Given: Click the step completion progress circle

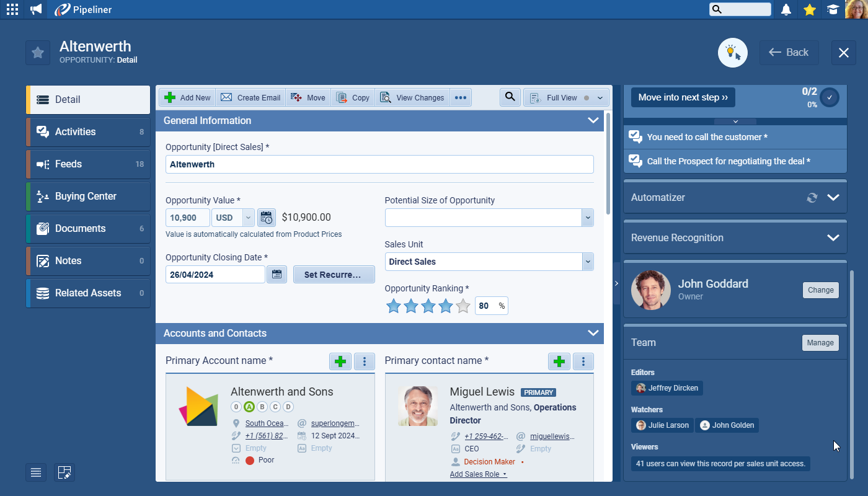Looking at the screenshot, I should 829,97.
